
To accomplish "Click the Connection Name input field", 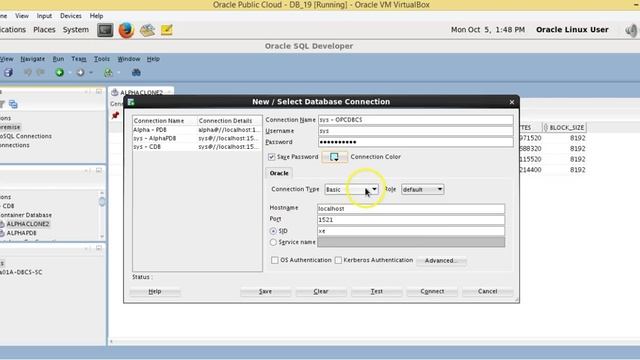I will coord(416,120).
